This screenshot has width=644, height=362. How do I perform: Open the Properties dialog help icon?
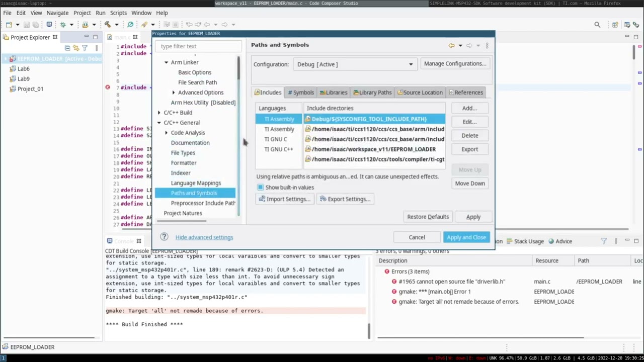[164, 237]
